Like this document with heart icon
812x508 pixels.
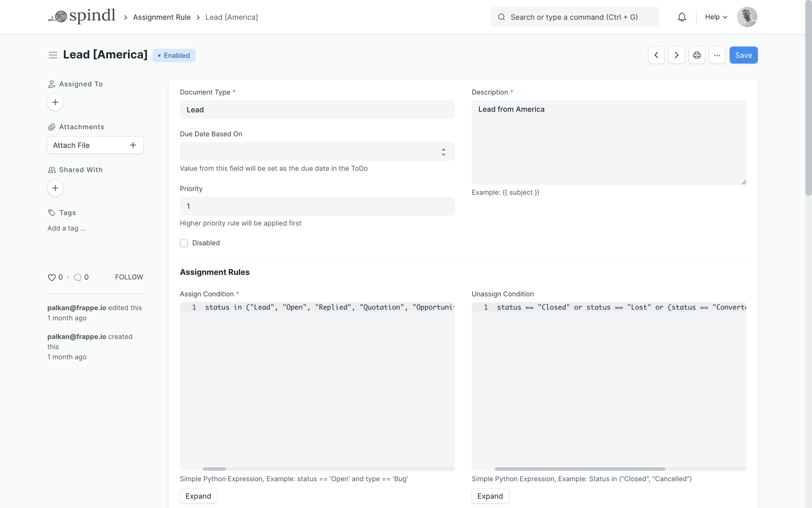[x=52, y=278]
